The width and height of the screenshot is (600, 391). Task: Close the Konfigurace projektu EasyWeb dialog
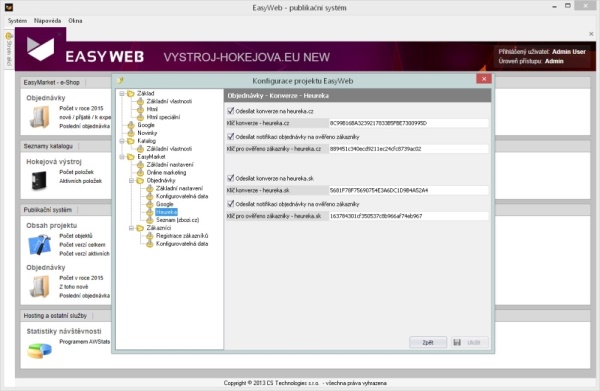pyautogui.click(x=484, y=79)
